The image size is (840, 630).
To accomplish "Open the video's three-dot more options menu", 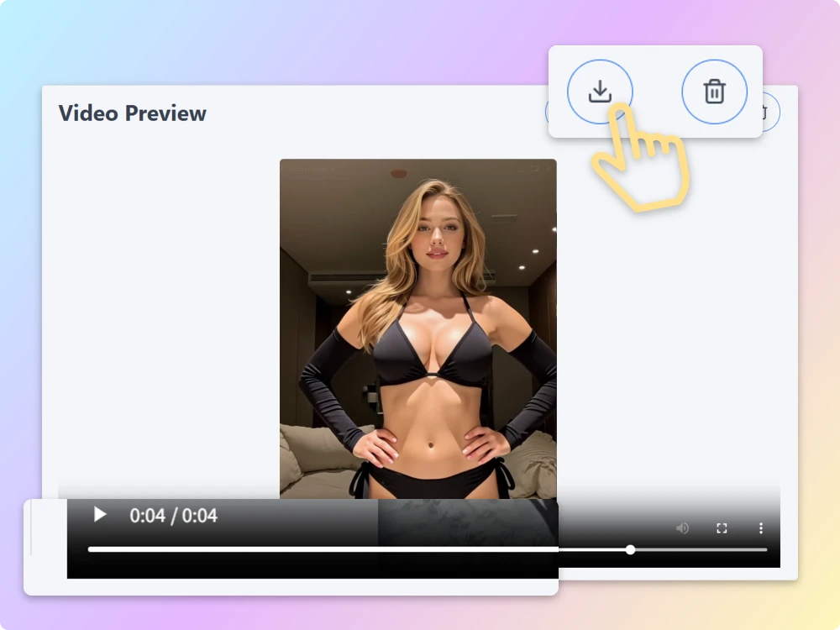I will [761, 528].
